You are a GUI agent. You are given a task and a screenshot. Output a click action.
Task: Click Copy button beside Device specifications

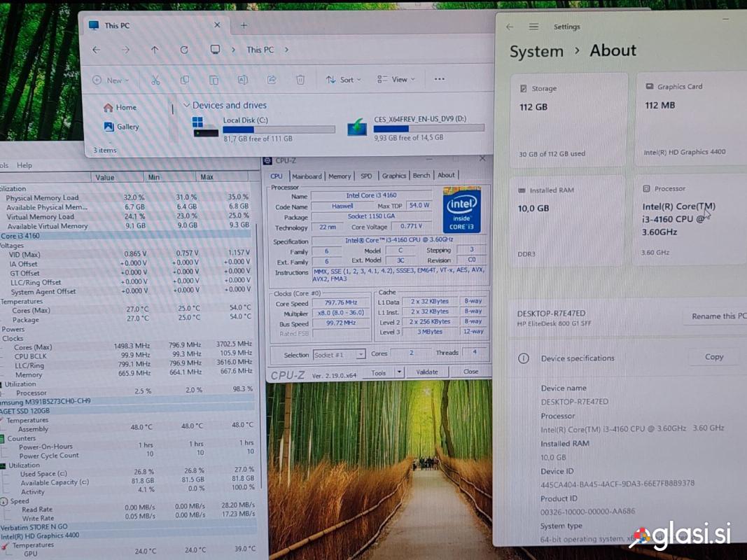(x=713, y=357)
